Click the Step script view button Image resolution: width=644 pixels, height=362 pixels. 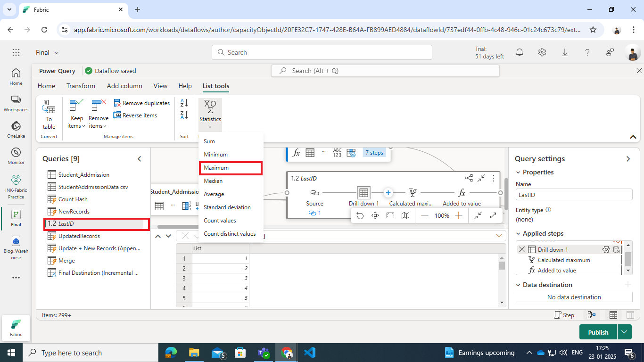tap(564, 315)
